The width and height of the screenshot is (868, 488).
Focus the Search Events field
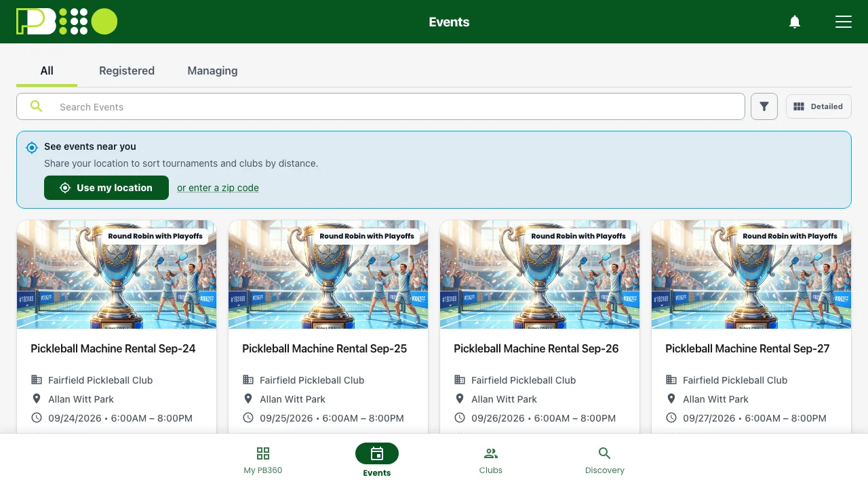[380, 106]
